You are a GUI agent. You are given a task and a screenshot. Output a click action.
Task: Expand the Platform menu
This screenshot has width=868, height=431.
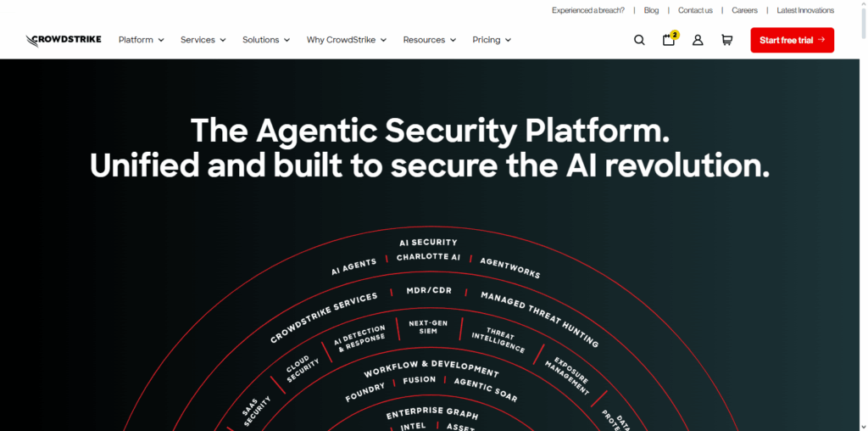pos(142,40)
